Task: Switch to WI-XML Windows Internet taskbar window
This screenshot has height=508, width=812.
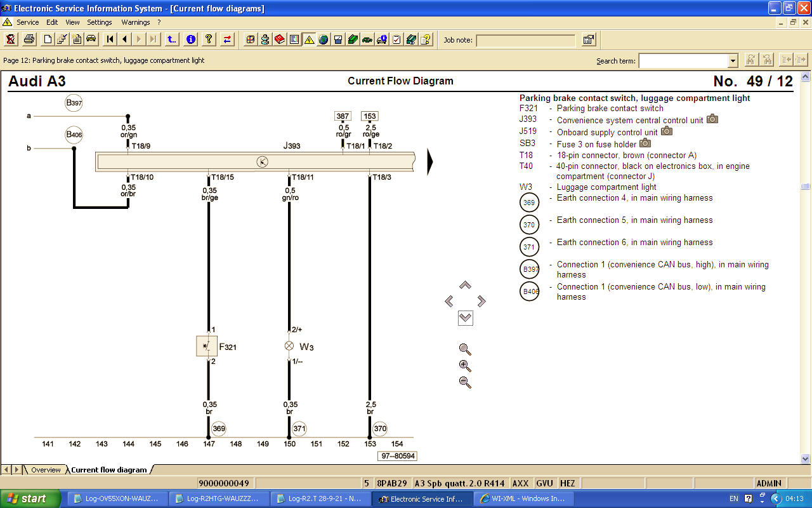Action: click(x=524, y=498)
